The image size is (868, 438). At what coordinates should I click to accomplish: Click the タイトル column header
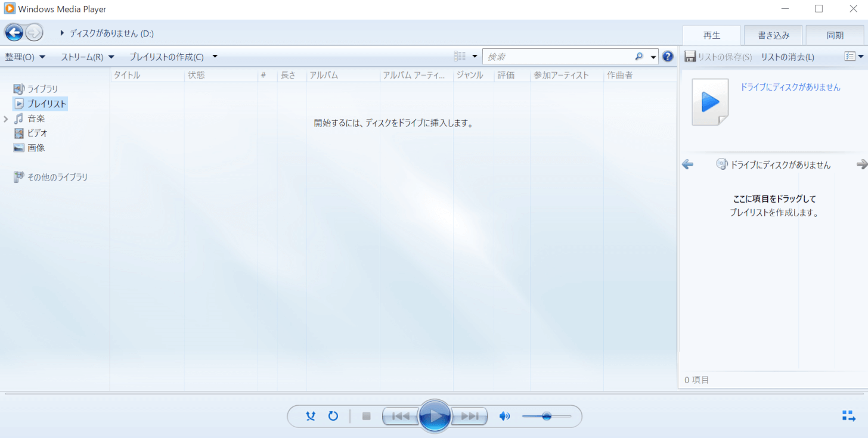[147, 75]
